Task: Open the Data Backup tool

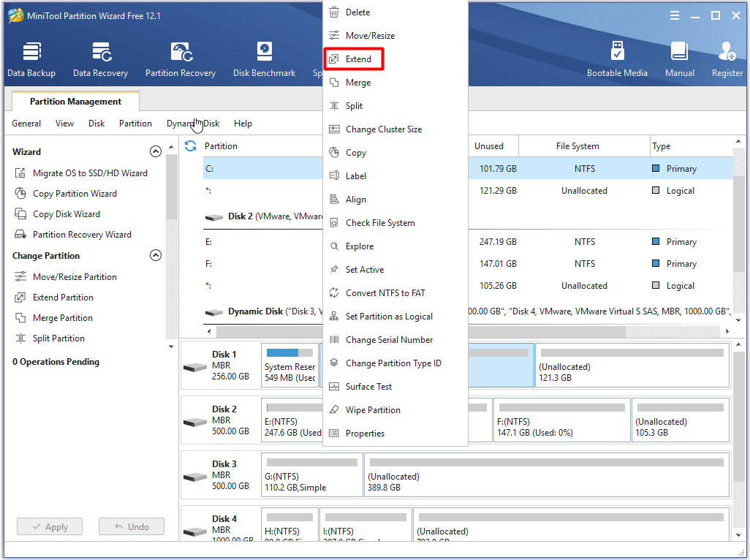Action: (x=31, y=59)
